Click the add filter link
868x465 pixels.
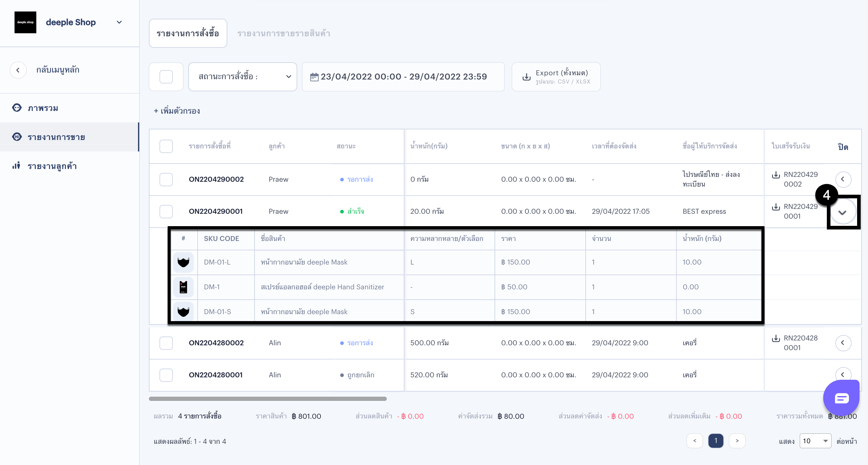click(x=176, y=111)
